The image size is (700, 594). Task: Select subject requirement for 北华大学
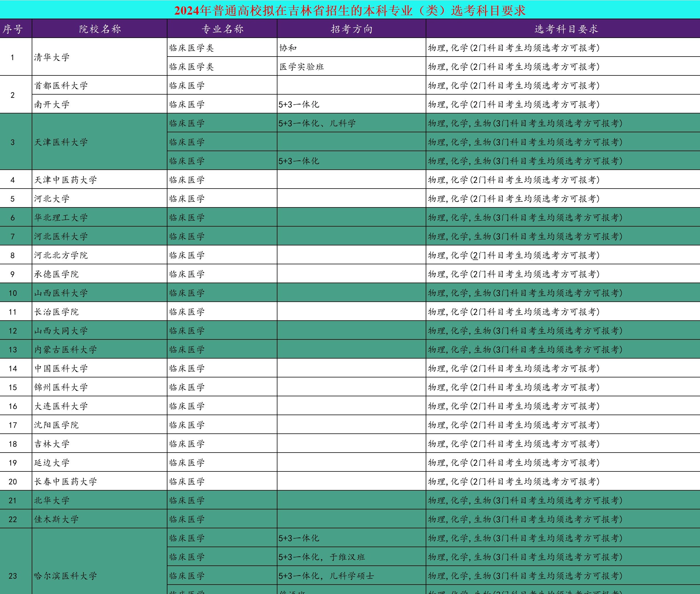click(563, 500)
